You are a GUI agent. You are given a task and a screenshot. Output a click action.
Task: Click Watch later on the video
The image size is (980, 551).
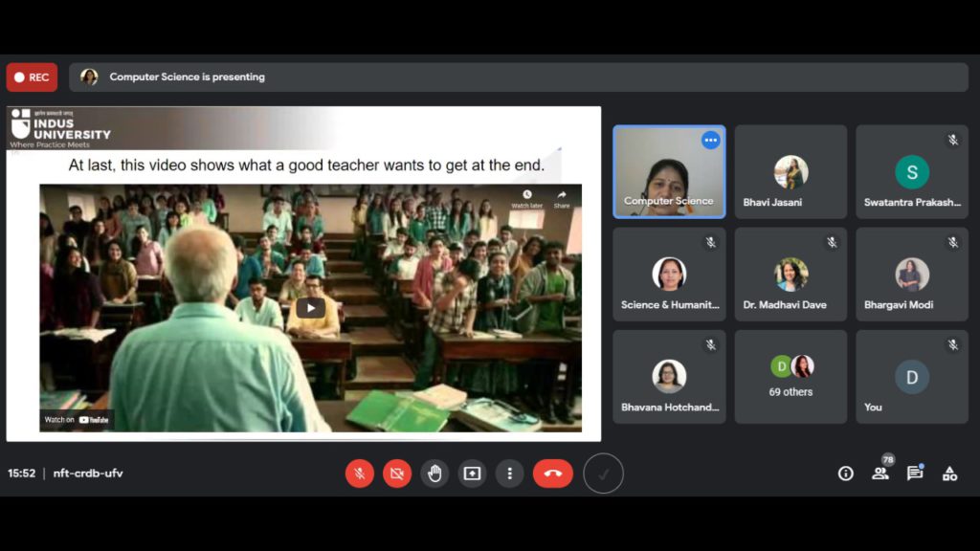click(527, 199)
